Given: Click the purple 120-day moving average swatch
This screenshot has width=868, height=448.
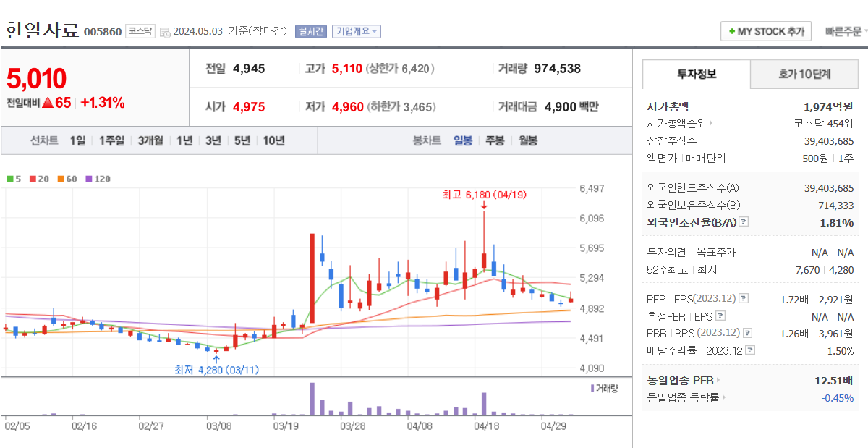Looking at the screenshot, I should (89, 179).
